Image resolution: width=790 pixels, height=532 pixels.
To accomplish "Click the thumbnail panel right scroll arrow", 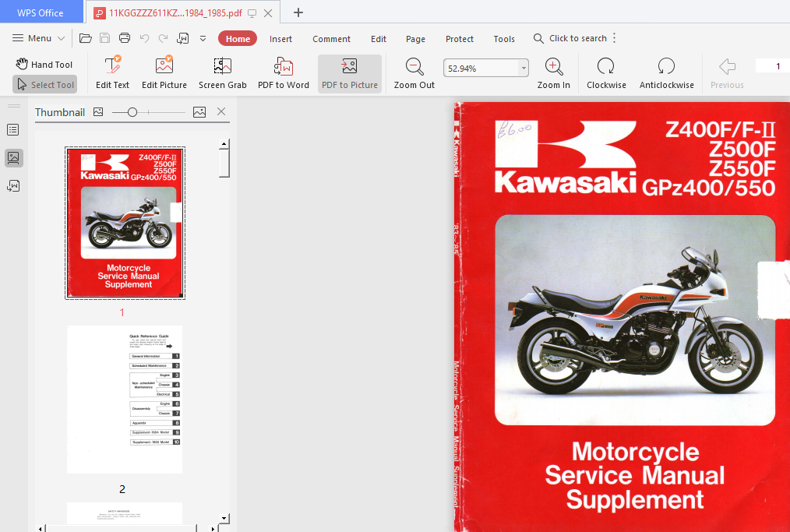I will pos(213,528).
